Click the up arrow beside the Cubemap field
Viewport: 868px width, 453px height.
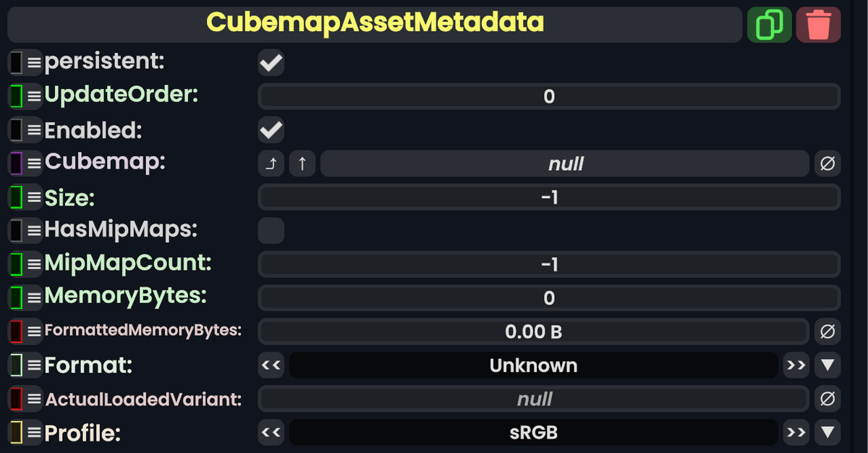(302, 163)
